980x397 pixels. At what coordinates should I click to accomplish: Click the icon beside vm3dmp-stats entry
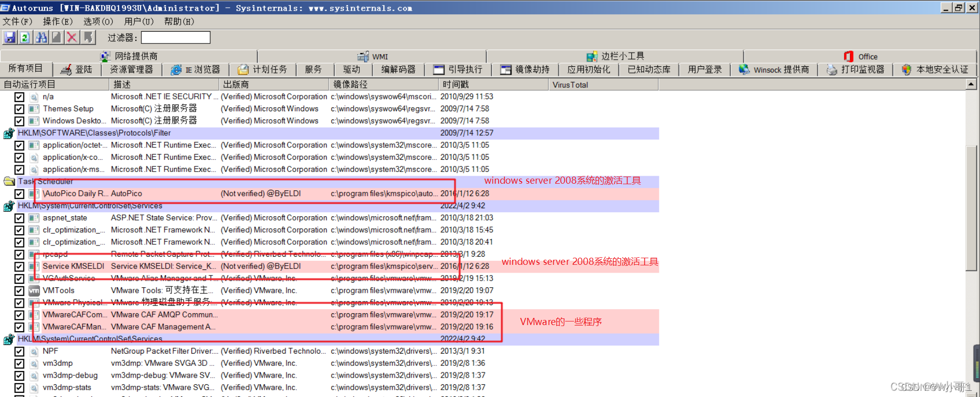coord(34,388)
